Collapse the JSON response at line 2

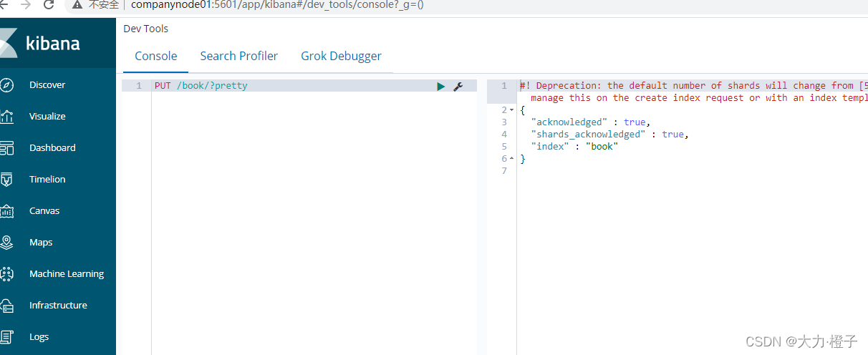512,110
